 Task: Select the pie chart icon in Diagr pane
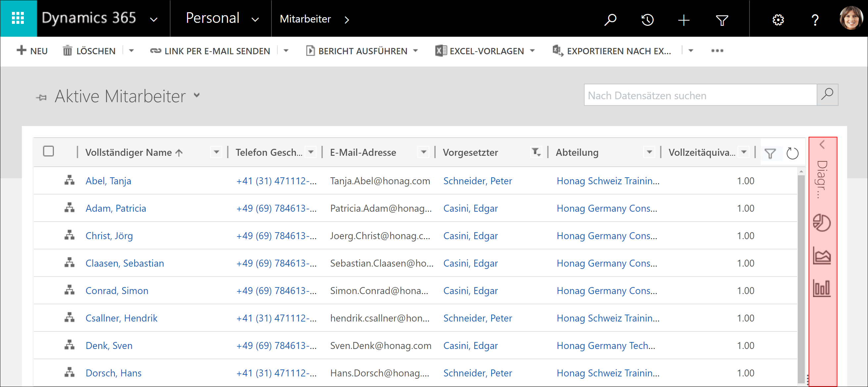click(x=822, y=223)
